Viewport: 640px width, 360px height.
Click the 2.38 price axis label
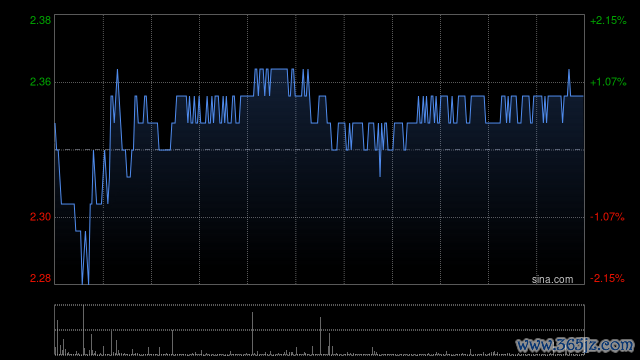[40, 20]
